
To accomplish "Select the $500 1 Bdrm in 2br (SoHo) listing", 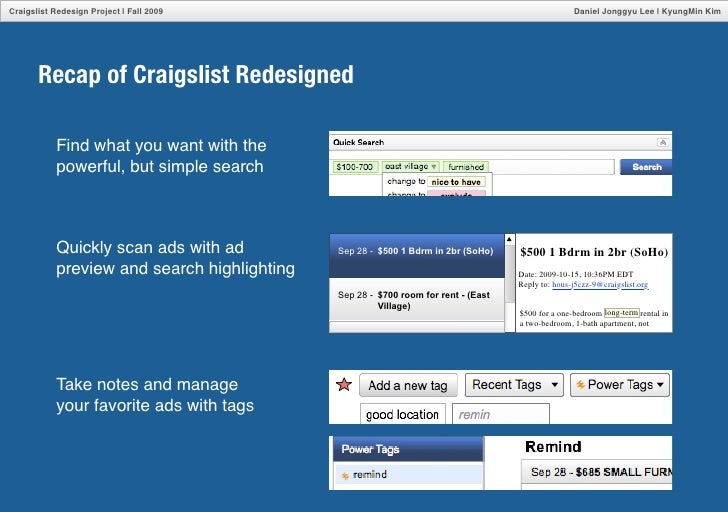I will point(416,256).
